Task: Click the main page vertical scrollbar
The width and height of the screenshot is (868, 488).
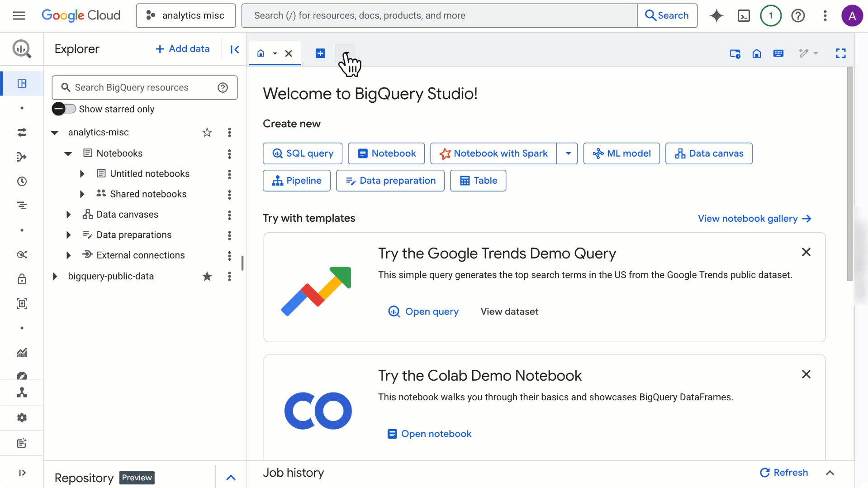Action: click(849, 174)
